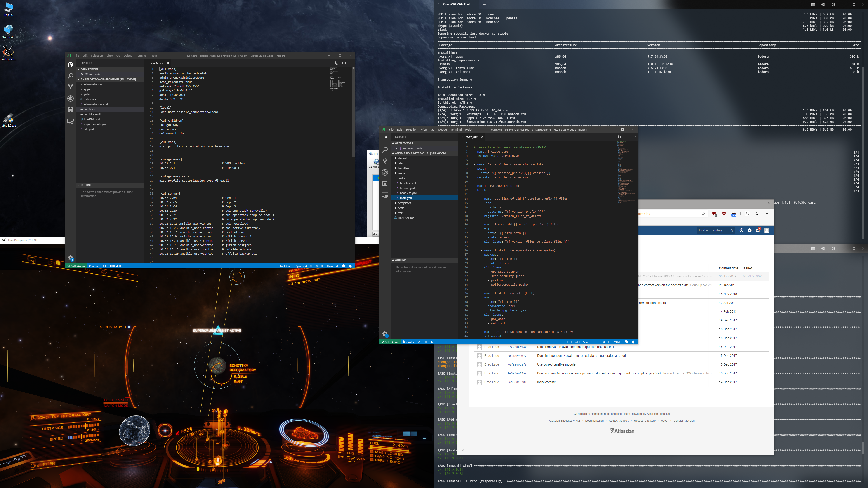Click SSH: Axiom remote indicator in cui-hosts status bar

pos(76,266)
